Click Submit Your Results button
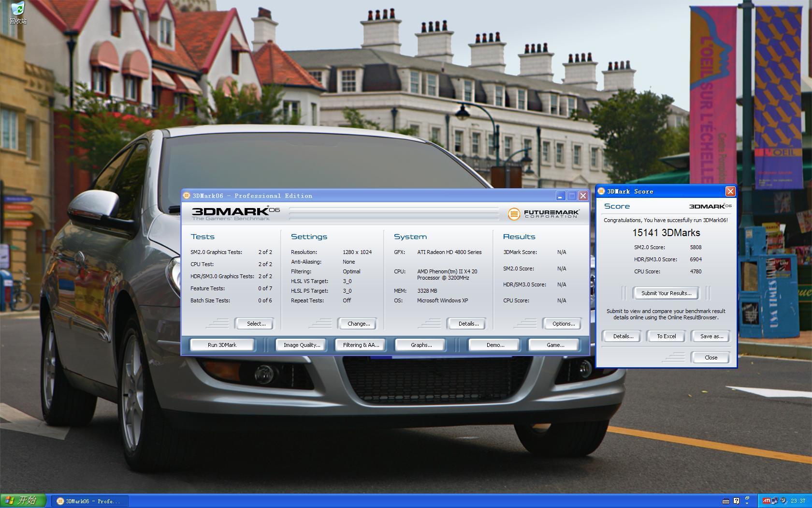Screen dimensions: 812x508 [666, 293]
